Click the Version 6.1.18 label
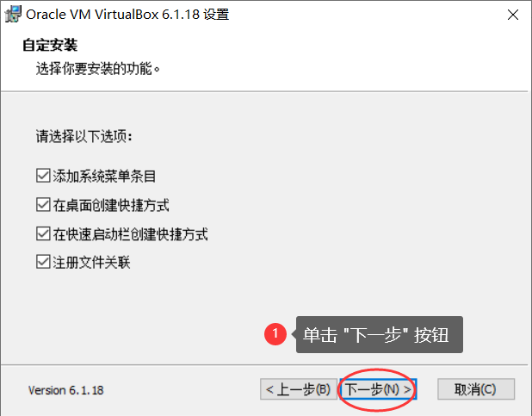Image resolution: width=532 pixels, height=416 pixels. [x=65, y=390]
